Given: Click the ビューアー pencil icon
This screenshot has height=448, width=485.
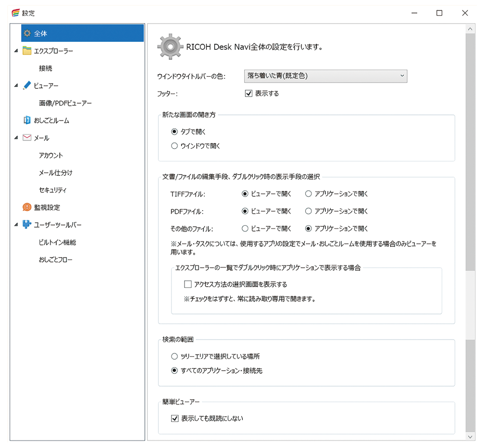Looking at the screenshot, I should click(x=27, y=85).
